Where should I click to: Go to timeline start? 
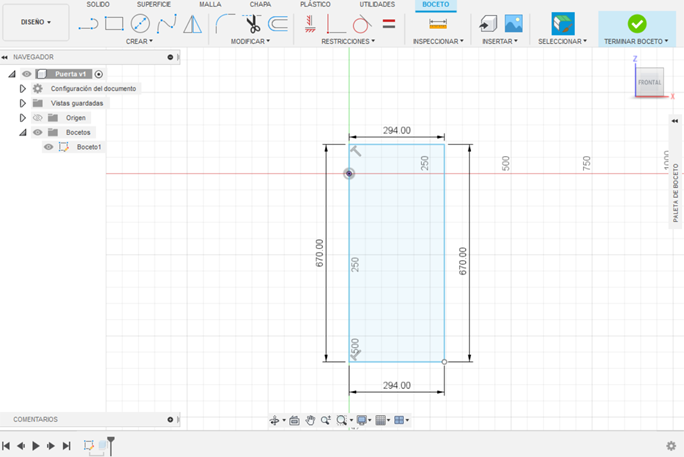pyautogui.click(x=6, y=446)
